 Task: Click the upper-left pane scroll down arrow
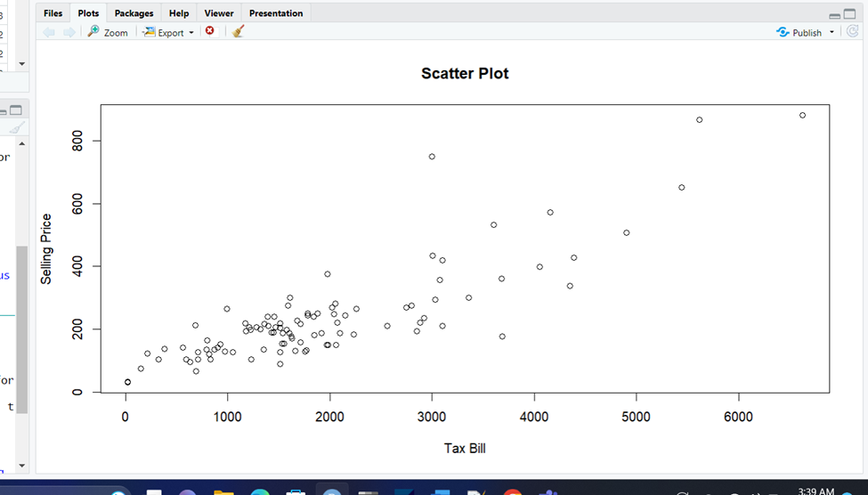(22, 64)
